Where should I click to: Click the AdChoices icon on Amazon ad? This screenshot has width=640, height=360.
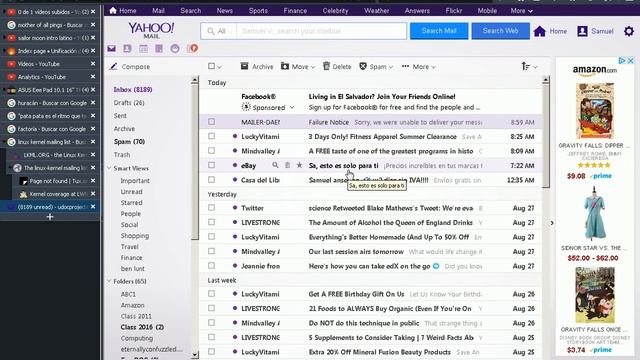point(622,61)
